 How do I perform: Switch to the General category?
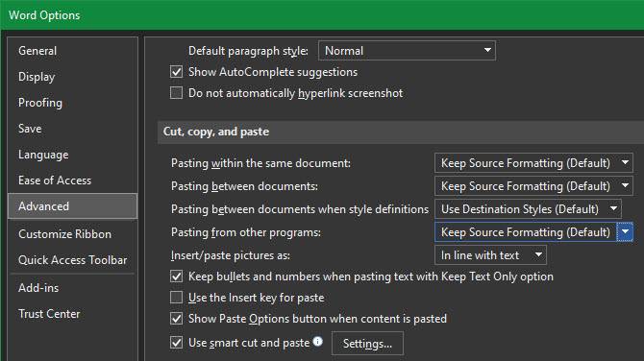[37, 51]
